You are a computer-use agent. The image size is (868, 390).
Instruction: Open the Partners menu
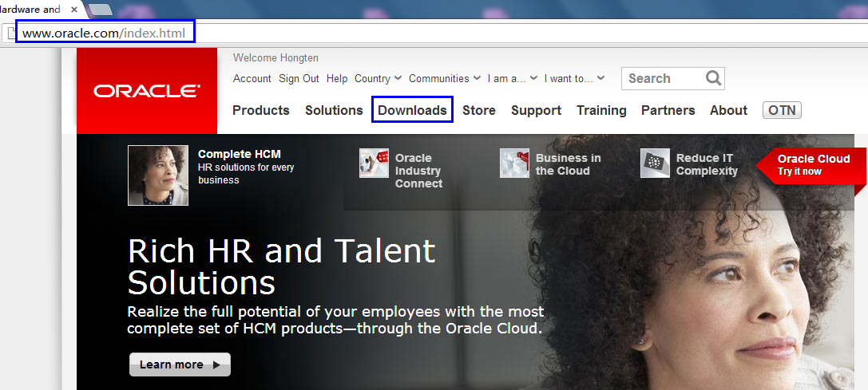point(668,110)
